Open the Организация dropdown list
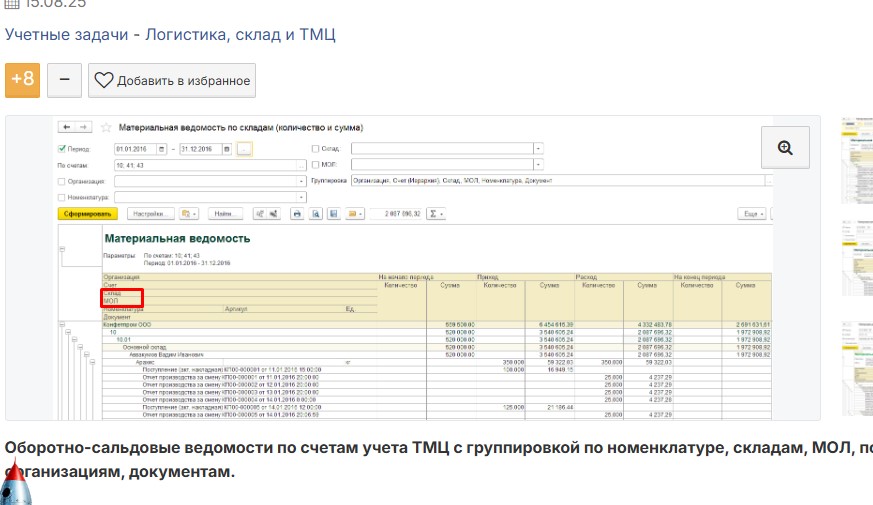The width and height of the screenshot is (873, 505). point(301,182)
